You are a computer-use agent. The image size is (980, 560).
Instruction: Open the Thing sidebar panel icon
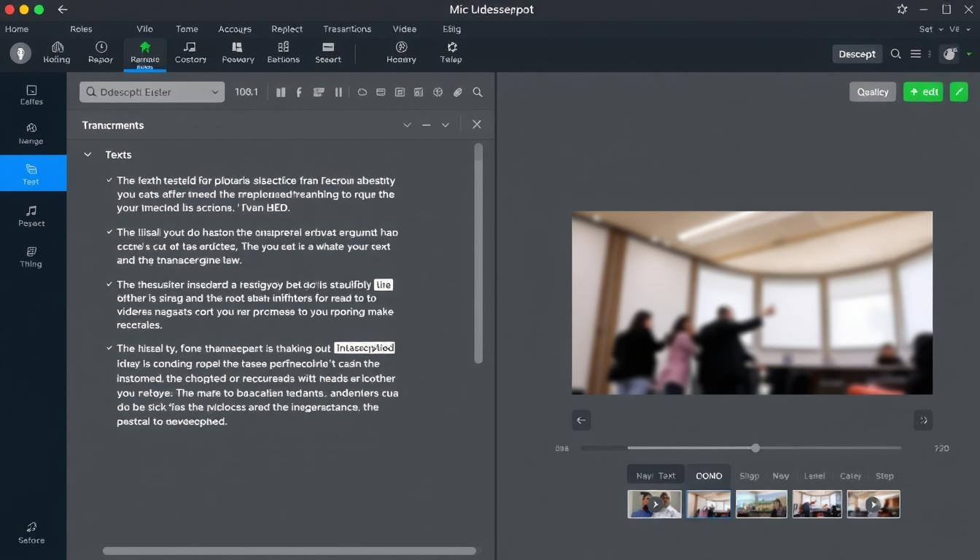(x=31, y=252)
